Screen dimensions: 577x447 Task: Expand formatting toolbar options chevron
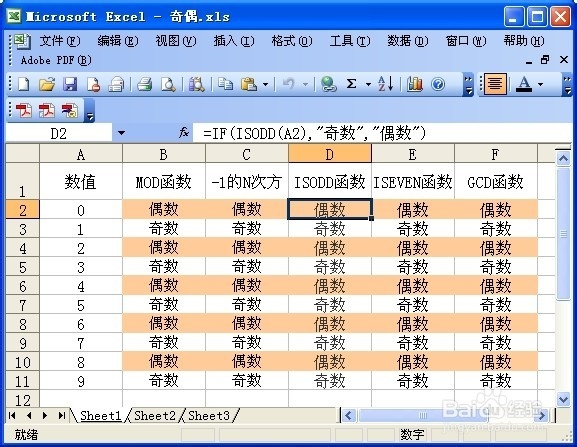pos(567,85)
